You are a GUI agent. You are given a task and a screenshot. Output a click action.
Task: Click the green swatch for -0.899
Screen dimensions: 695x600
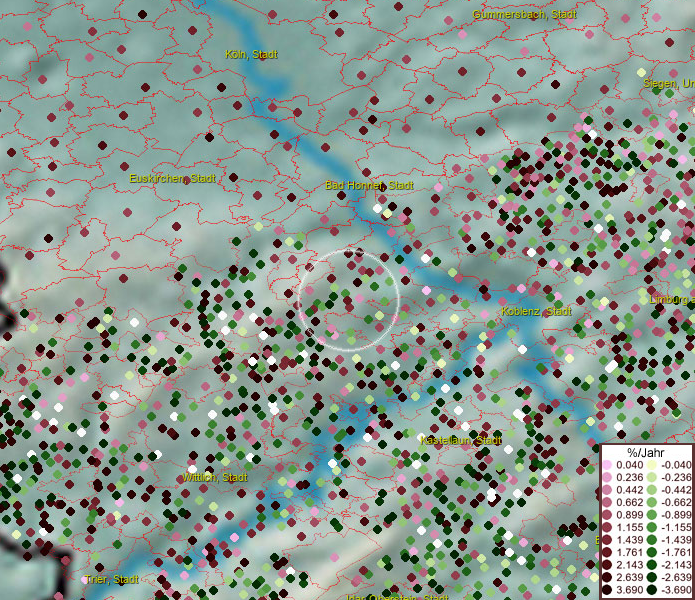click(x=652, y=515)
